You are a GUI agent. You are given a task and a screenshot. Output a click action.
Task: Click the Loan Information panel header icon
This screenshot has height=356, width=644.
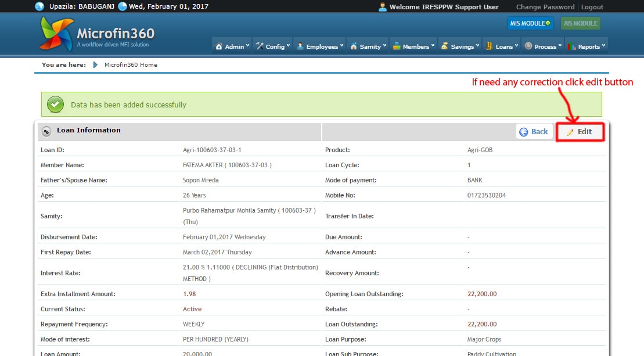click(46, 131)
